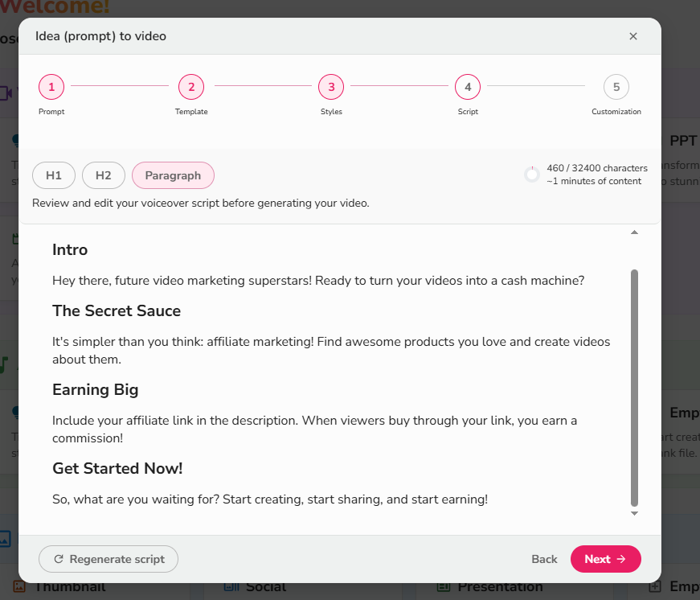The width and height of the screenshot is (700, 600).
Task: Apply H1 heading format
Action: click(x=54, y=175)
